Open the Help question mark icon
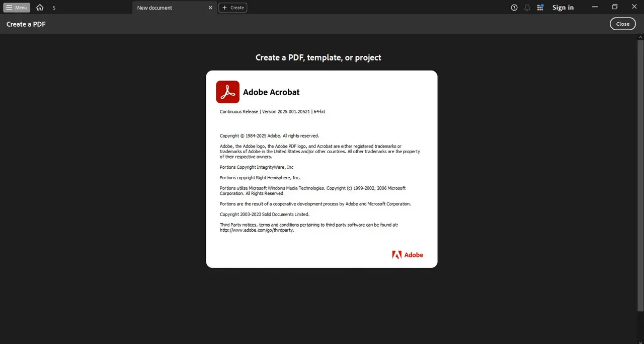The width and height of the screenshot is (644, 344). pyautogui.click(x=514, y=8)
